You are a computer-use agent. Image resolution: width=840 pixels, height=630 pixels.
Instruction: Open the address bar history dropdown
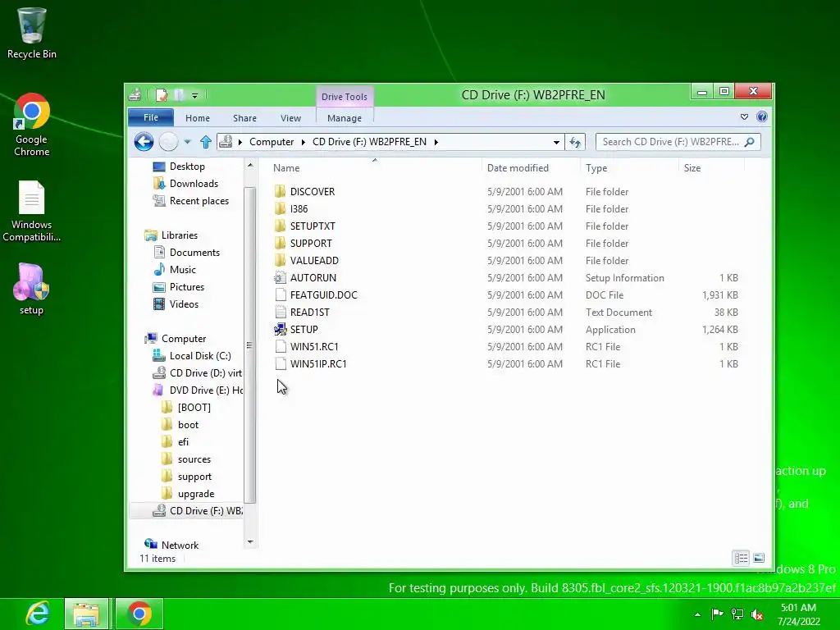556,142
